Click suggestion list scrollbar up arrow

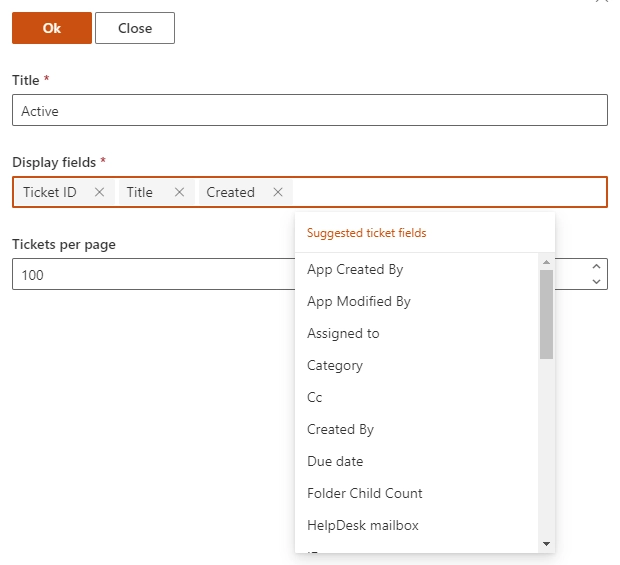(x=546, y=262)
